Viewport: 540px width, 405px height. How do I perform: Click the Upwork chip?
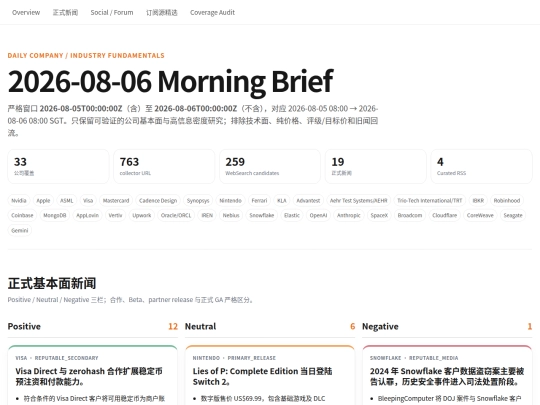point(142,215)
